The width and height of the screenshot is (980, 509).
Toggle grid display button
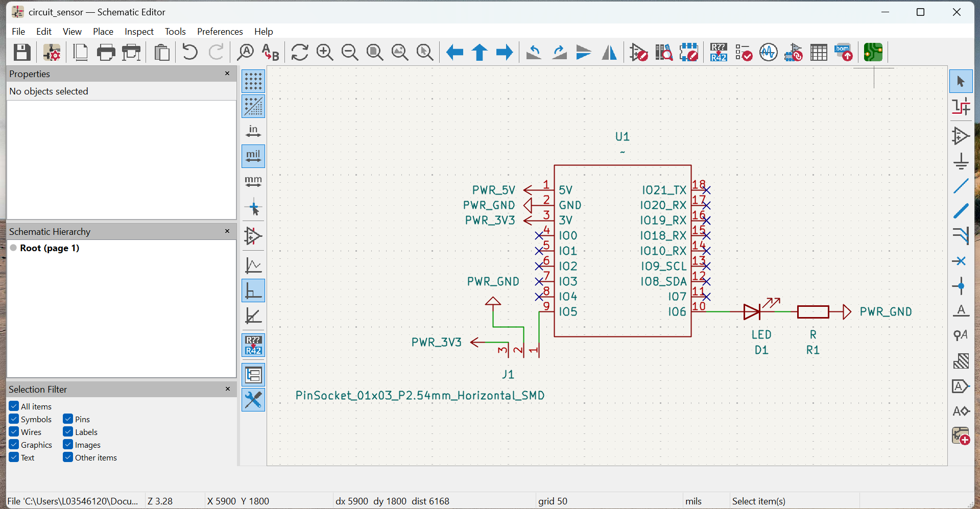click(253, 81)
